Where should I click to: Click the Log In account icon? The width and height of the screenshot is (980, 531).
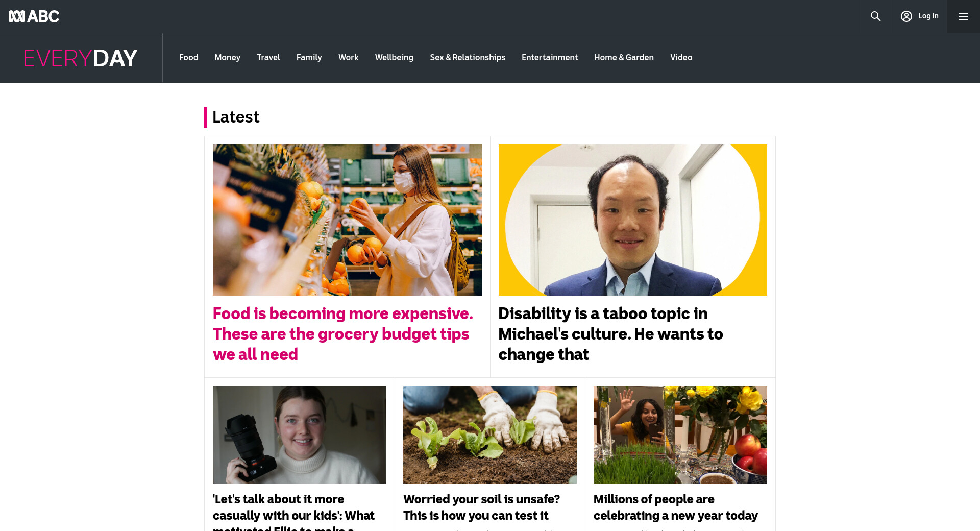point(906,16)
